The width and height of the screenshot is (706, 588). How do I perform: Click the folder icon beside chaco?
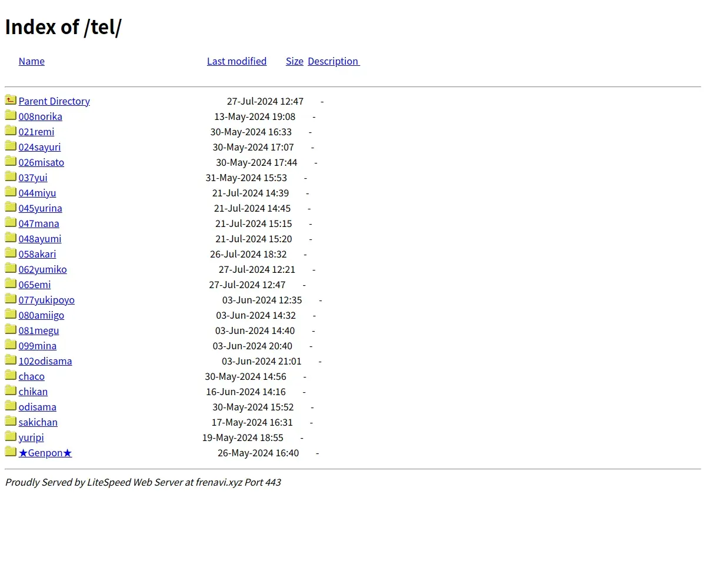tap(11, 375)
